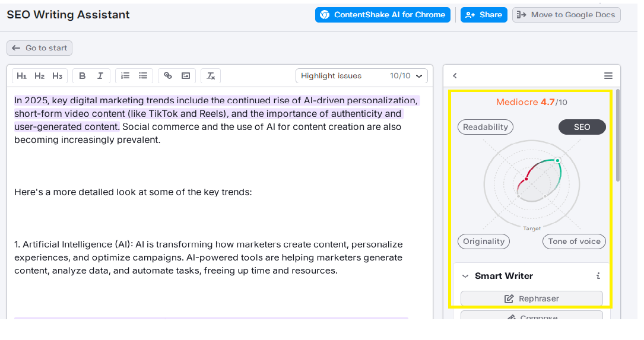Insert an image into the editor

tap(186, 76)
